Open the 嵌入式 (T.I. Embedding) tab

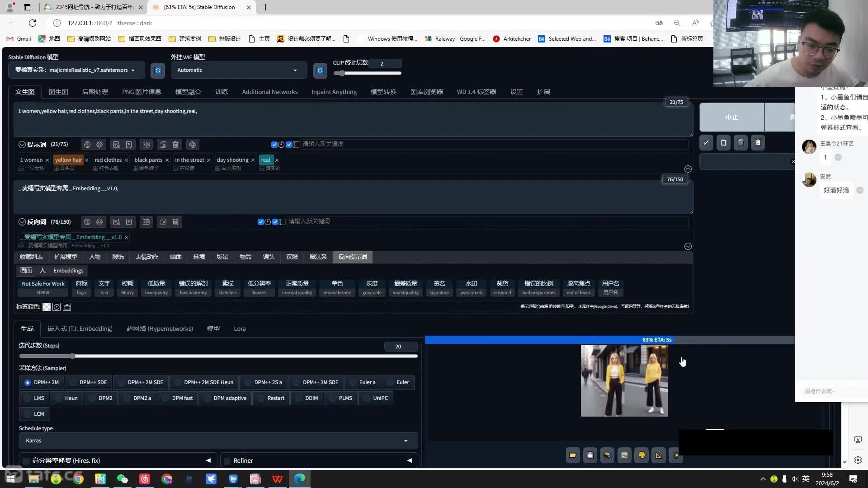[80, 328]
